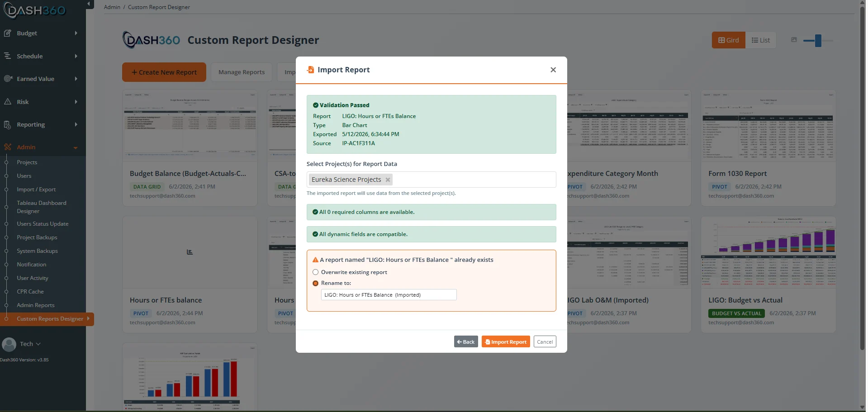Select the Rename to option
Viewport: 868px width, 412px height.
point(315,283)
